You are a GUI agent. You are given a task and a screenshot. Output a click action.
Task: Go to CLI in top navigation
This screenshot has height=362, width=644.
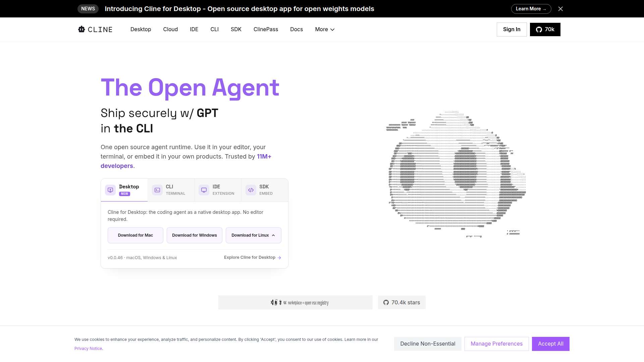[215, 29]
